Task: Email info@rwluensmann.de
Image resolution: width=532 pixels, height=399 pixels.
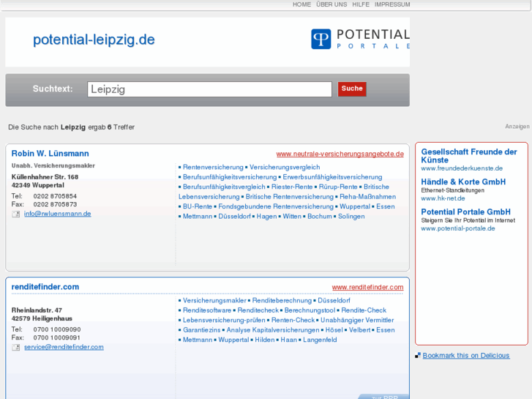Action: coord(57,214)
